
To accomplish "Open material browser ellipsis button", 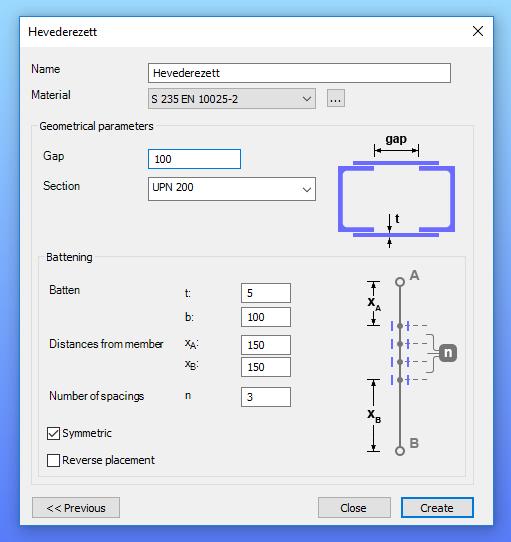I will (336, 99).
